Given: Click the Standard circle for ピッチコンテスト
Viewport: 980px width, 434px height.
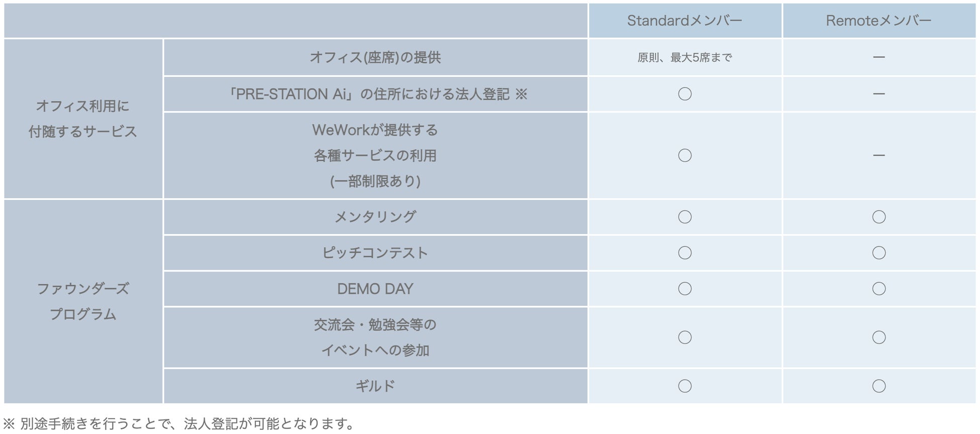Looking at the screenshot, I should (x=684, y=253).
